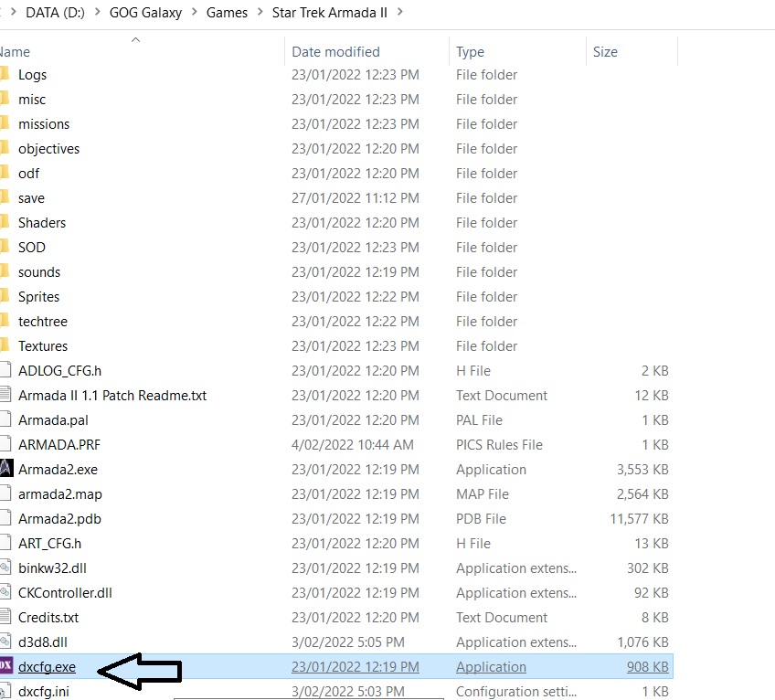Select the odf folder

pyautogui.click(x=28, y=174)
